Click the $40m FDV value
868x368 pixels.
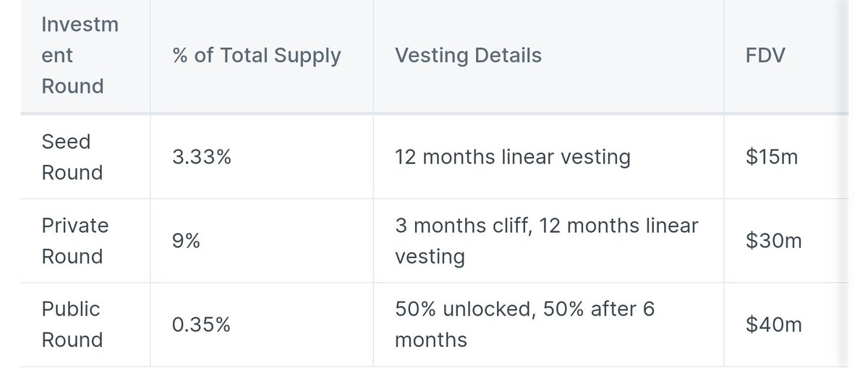pos(773,325)
